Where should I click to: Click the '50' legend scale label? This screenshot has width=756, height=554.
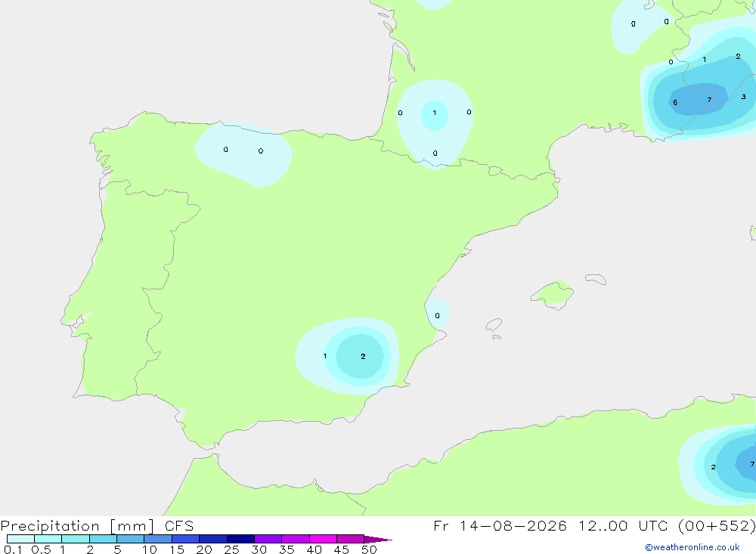click(369, 549)
